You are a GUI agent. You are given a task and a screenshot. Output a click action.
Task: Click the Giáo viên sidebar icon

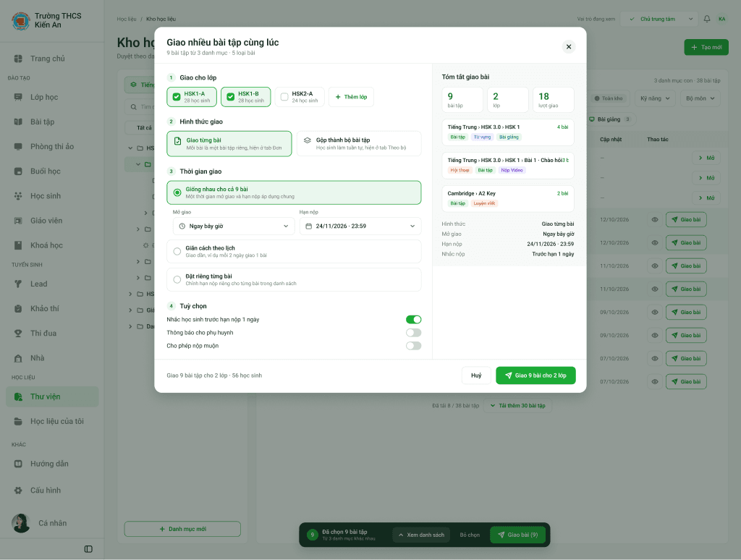pyautogui.click(x=18, y=221)
